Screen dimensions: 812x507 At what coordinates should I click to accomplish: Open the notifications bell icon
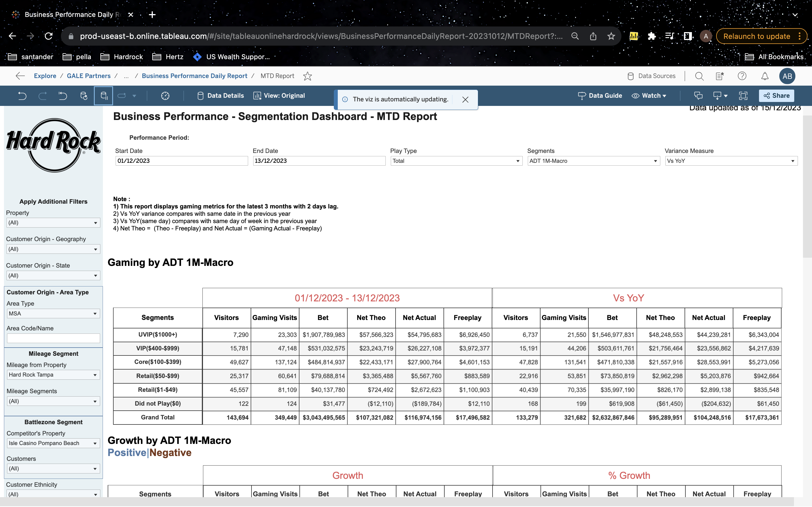coord(765,76)
